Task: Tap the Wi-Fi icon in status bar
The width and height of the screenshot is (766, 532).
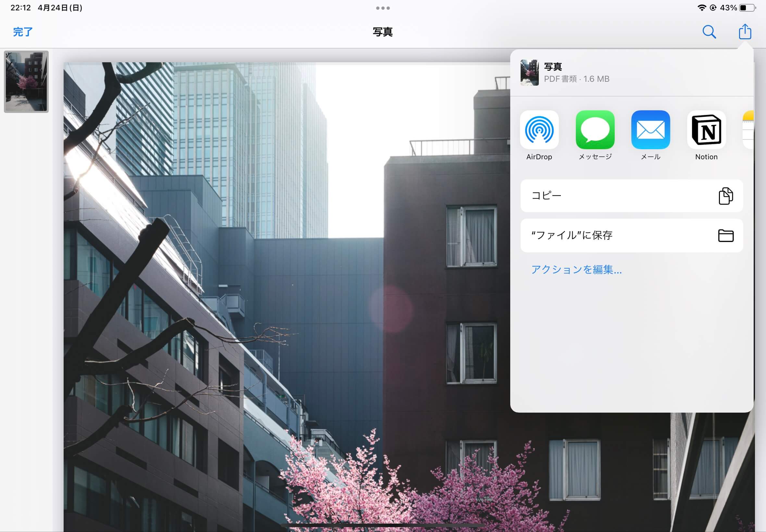Action: pyautogui.click(x=702, y=8)
